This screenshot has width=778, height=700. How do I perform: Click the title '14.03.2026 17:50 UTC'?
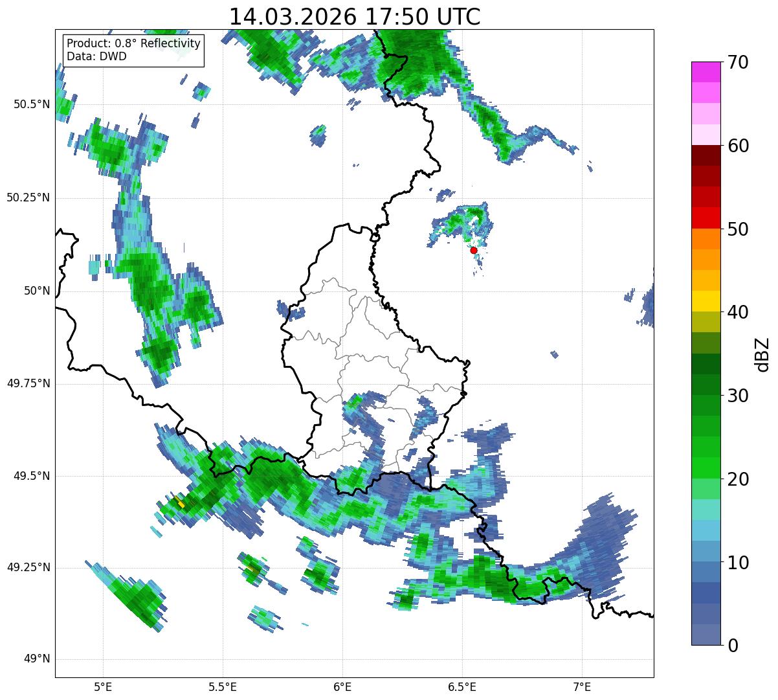tap(355, 17)
